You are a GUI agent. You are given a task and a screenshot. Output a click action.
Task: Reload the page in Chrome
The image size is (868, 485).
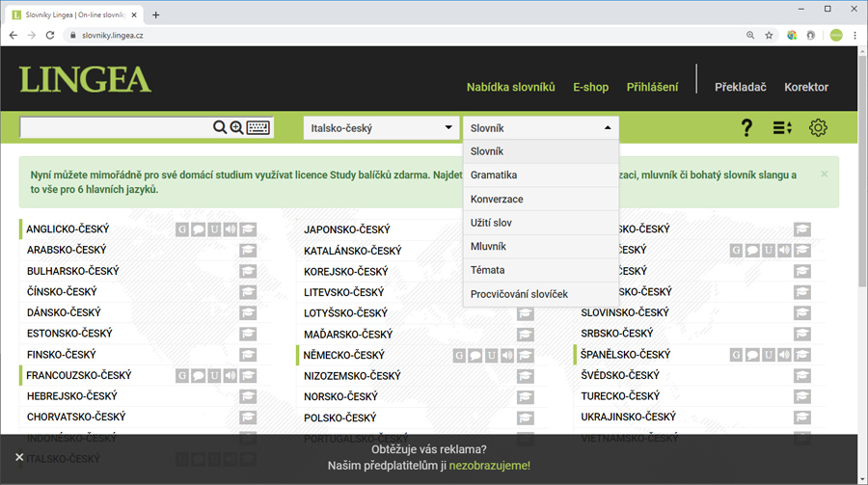click(x=50, y=35)
